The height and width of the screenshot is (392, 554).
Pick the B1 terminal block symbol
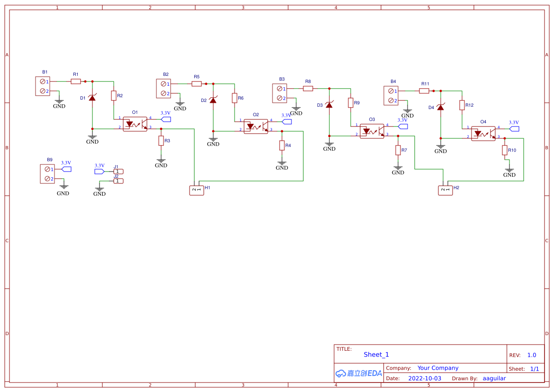[x=42, y=86]
